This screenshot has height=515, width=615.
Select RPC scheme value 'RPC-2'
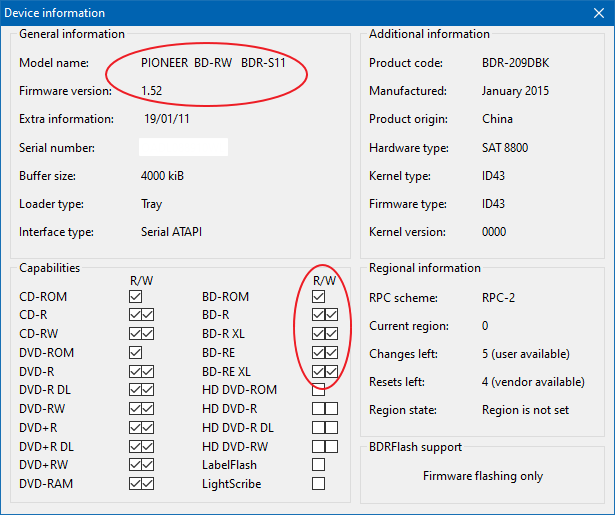tap(498, 298)
